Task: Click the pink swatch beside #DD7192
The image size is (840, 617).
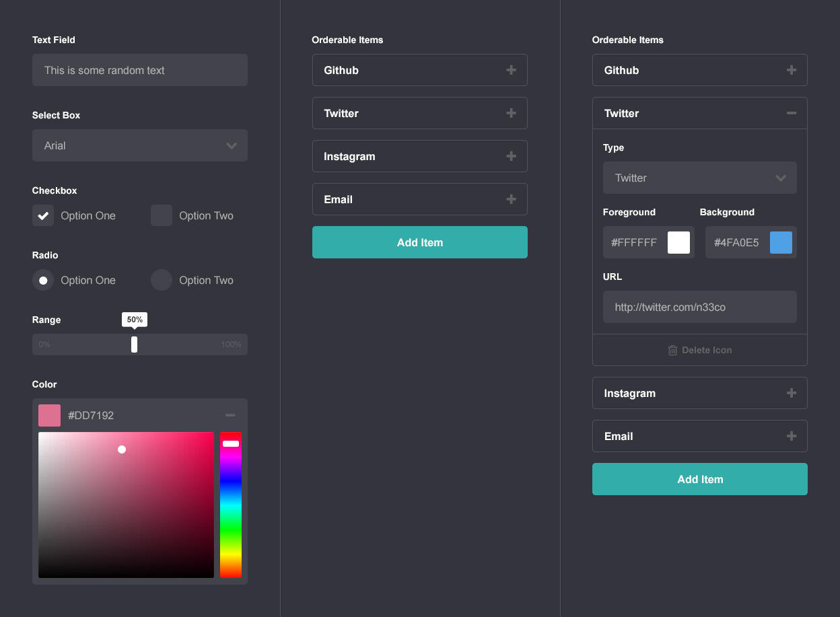Action: [49, 415]
